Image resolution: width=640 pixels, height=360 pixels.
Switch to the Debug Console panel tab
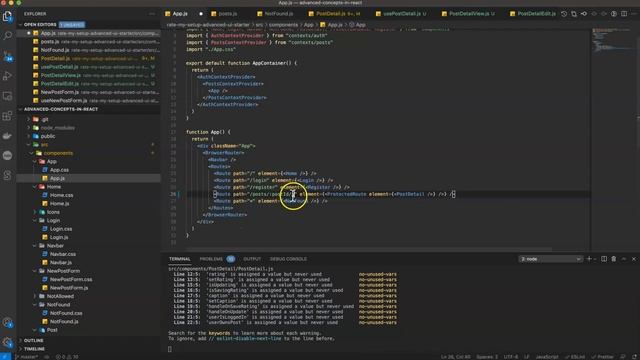pyautogui.click(x=288, y=259)
